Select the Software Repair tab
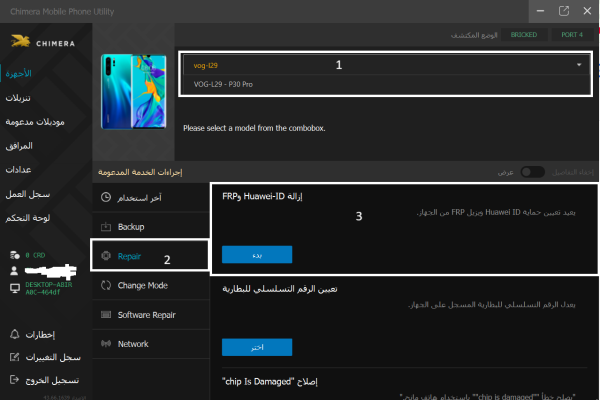The image size is (600, 400). [151, 315]
